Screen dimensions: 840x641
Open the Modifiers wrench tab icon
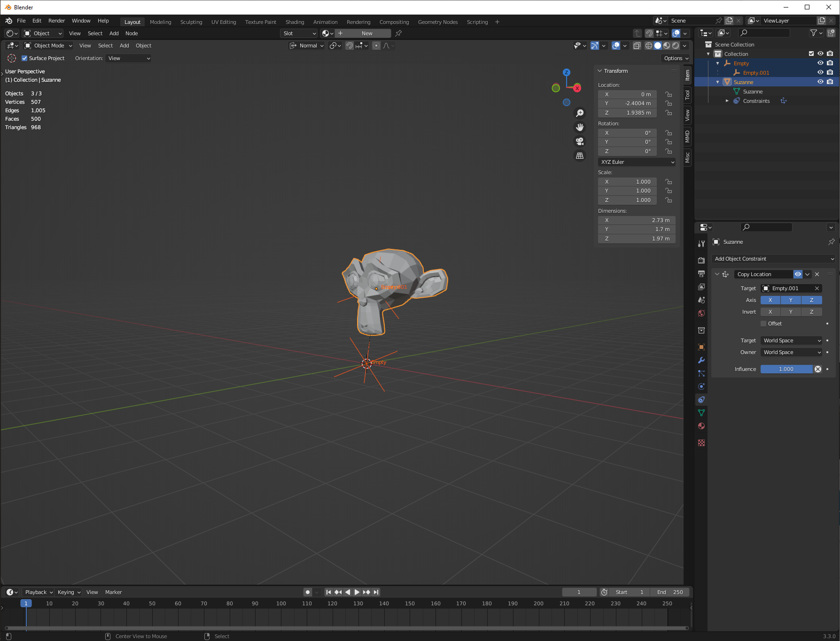click(x=701, y=360)
